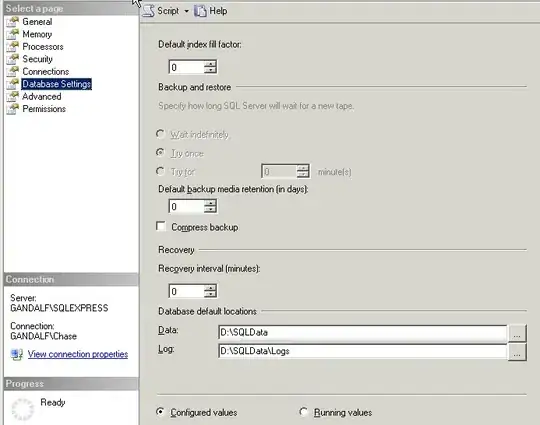Select the Running values radio button
Image resolution: width=540 pixels, height=425 pixels.
click(303, 411)
